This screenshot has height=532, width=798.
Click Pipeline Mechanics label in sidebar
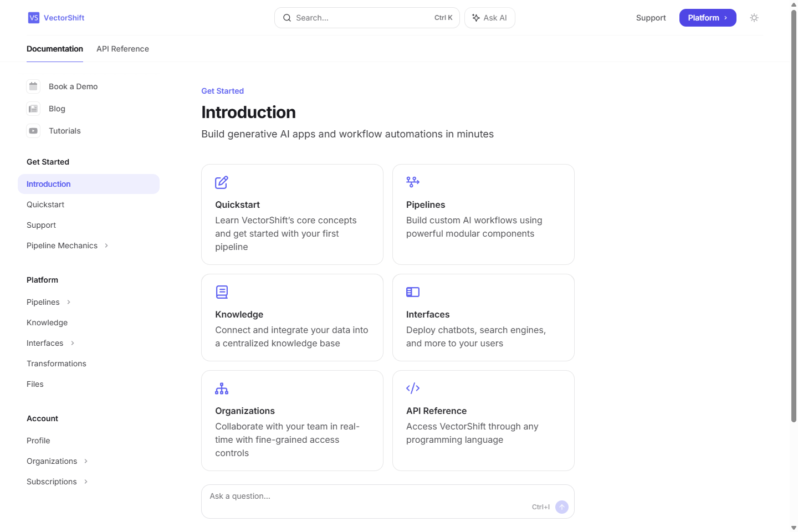[62, 245]
